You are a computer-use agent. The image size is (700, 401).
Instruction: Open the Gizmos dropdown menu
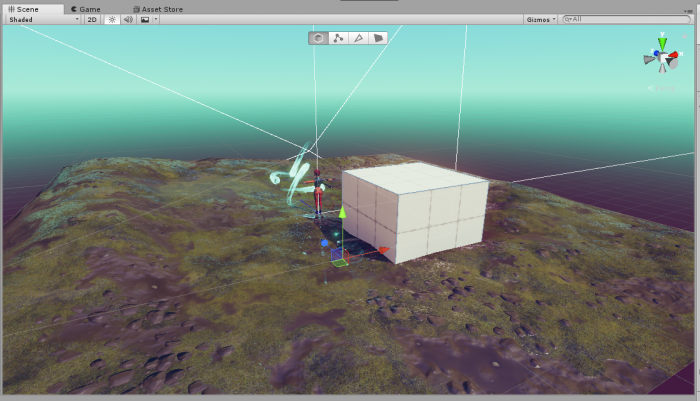coord(540,19)
